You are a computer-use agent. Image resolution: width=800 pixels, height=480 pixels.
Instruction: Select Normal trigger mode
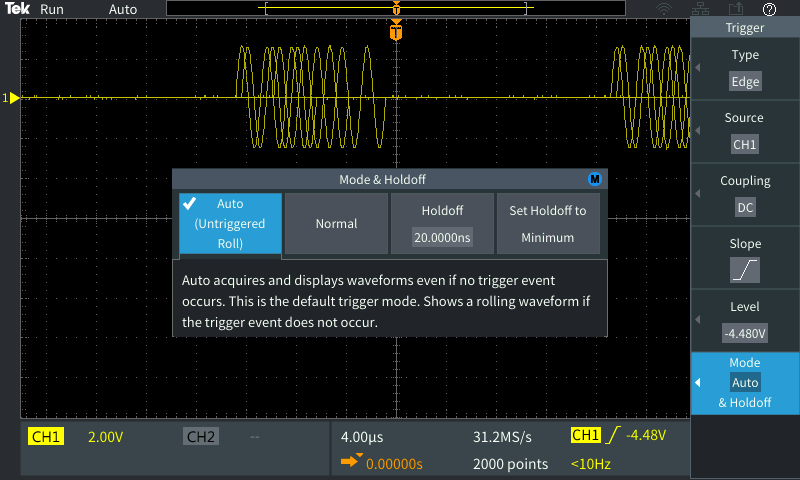(336, 223)
